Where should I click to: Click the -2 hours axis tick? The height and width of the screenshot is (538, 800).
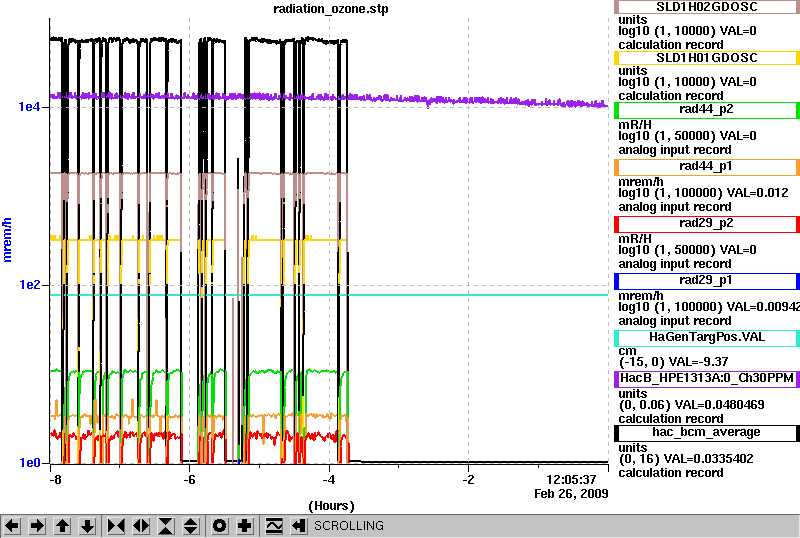point(468,480)
